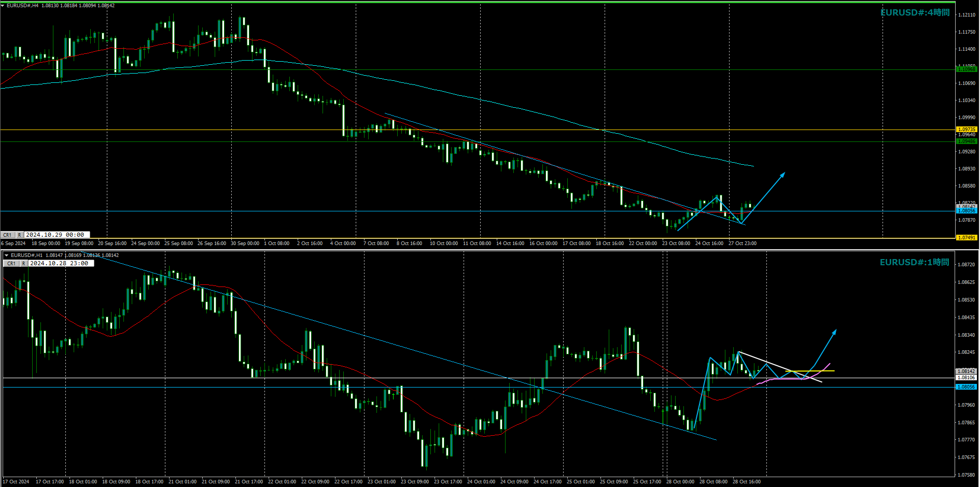980x487 pixels.
Task: Click the EURUSD#,H4 chart title text
Action: 22,6
